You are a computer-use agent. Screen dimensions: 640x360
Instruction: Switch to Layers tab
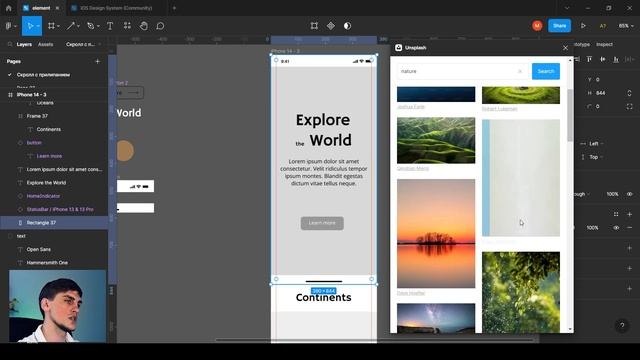[24, 44]
